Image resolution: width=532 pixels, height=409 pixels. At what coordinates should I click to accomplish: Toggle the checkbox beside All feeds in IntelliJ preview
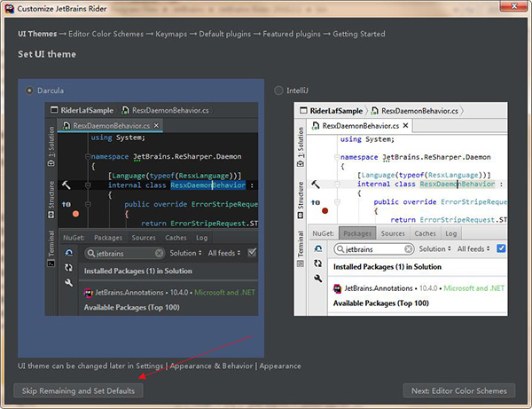click(x=501, y=248)
